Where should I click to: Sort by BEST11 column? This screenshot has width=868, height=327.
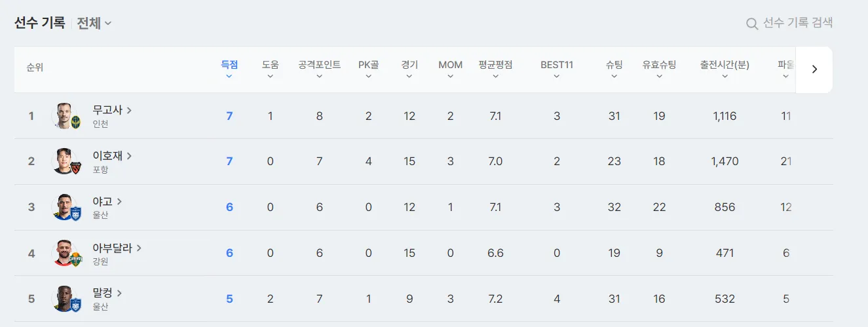click(x=557, y=69)
